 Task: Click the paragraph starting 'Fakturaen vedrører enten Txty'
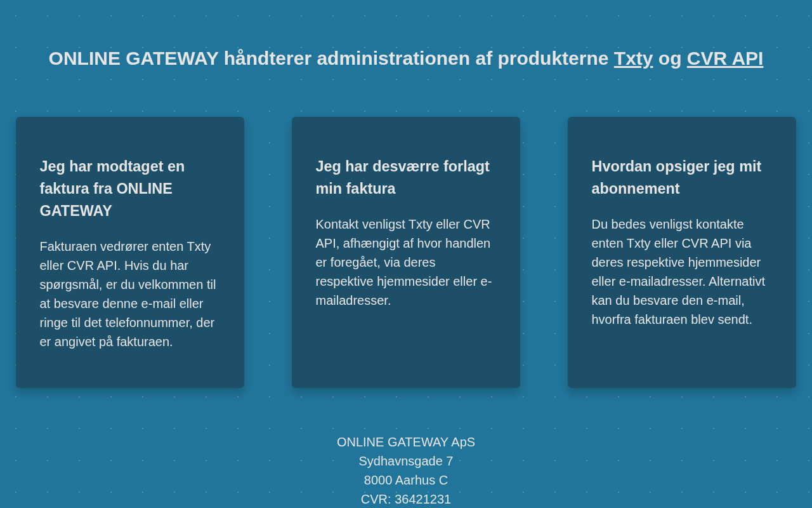point(129,294)
